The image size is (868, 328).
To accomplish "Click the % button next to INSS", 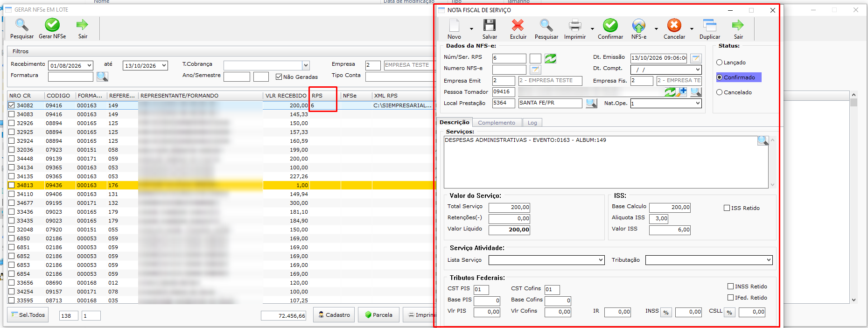I will click(666, 312).
